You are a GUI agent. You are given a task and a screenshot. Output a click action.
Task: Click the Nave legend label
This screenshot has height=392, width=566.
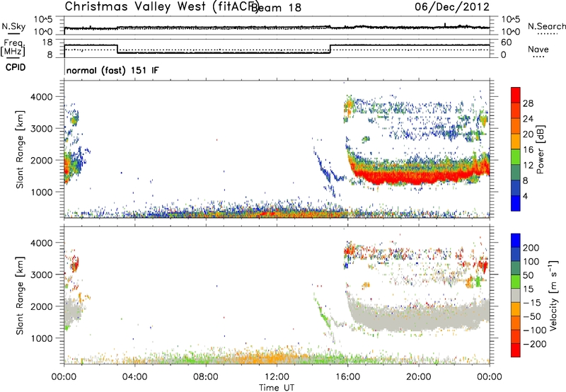click(538, 50)
